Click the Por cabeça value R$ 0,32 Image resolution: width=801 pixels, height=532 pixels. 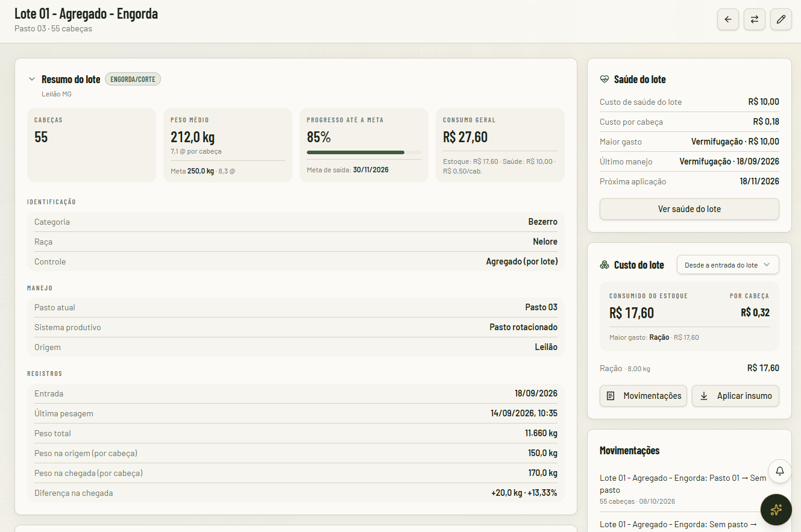click(755, 313)
